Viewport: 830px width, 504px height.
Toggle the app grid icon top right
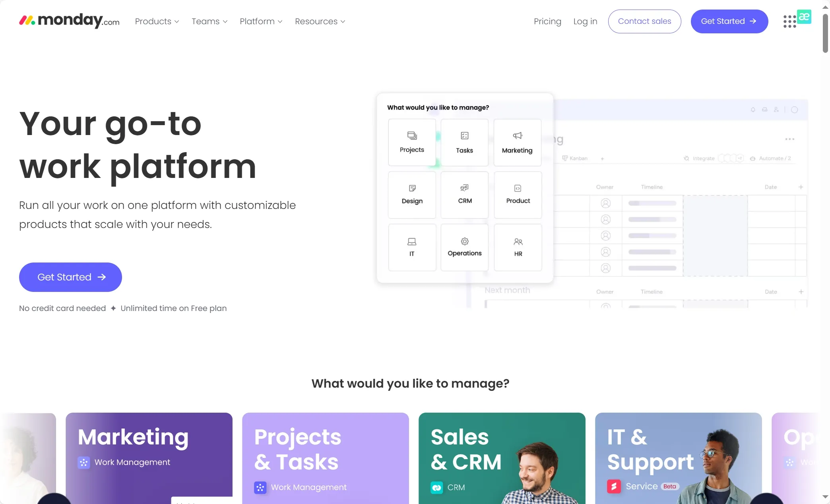[x=790, y=21]
